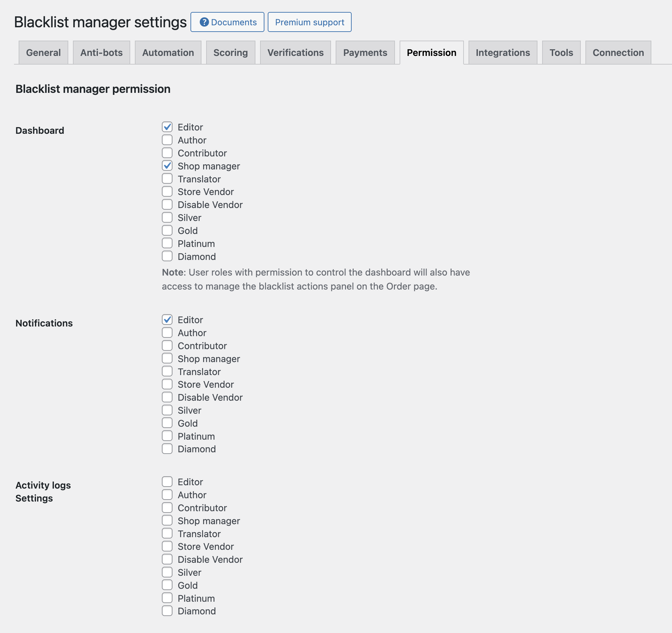Open the Integrations tab
Image resolution: width=672 pixels, height=633 pixels.
click(x=503, y=53)
